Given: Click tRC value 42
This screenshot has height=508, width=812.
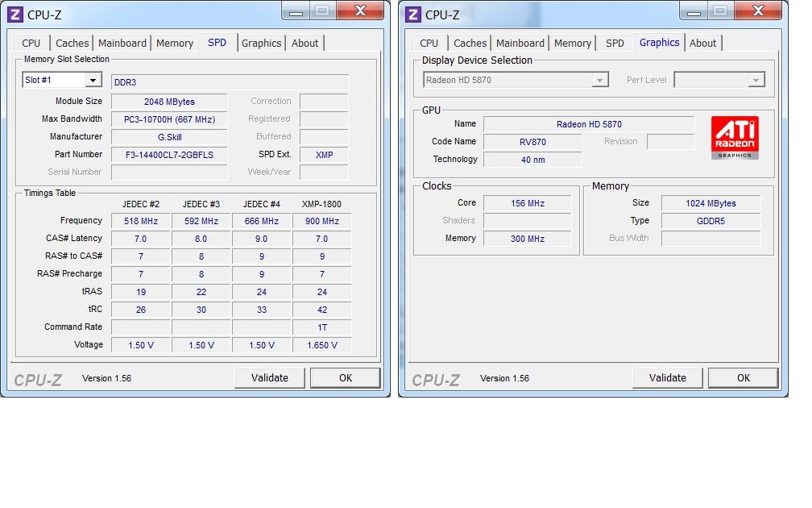Looking at the screenshot, I should coord(322,310).
